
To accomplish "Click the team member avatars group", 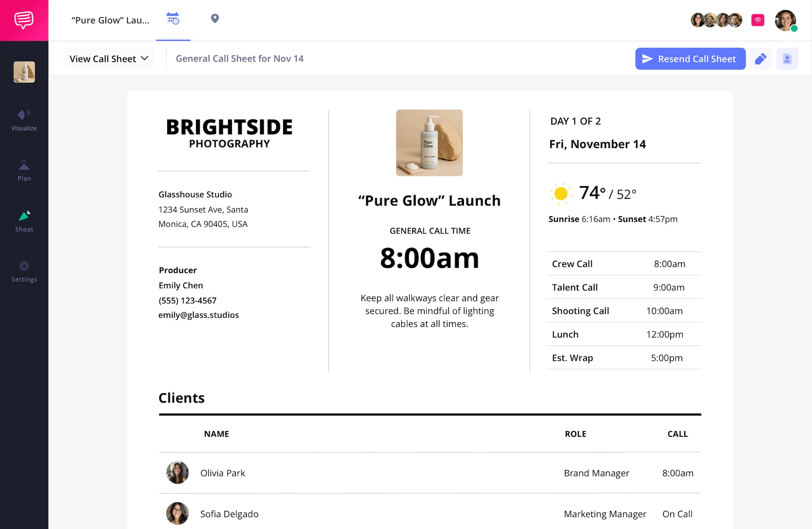I will click(x=716, y=20).
